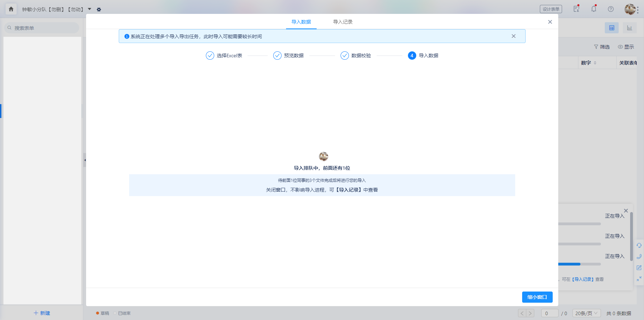Click the 草稿 status legend

pos(103,313)
